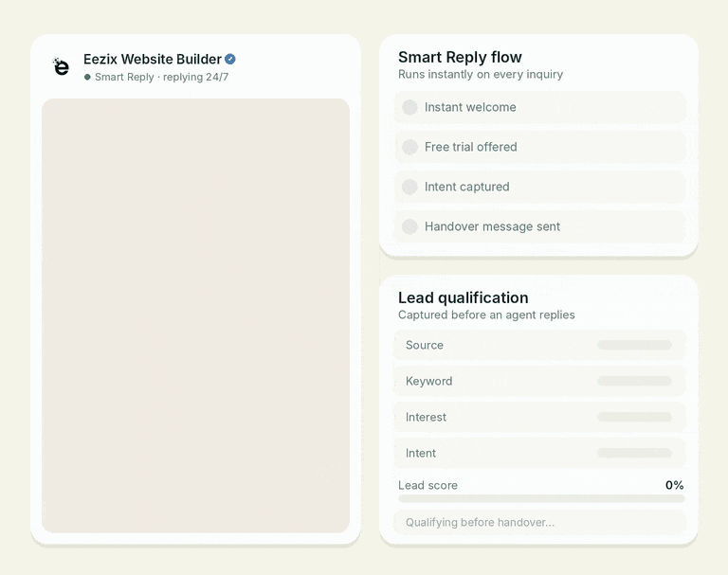Click the green Smart Reply status dot
This screenshot has width=728, height=575.
pyautogui.click(x=87, y=77)
